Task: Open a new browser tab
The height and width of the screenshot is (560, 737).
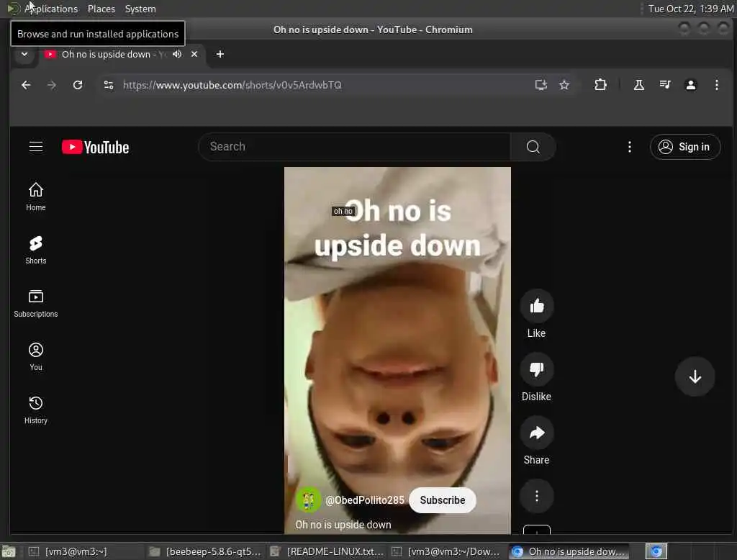Action: coord(220,54)
